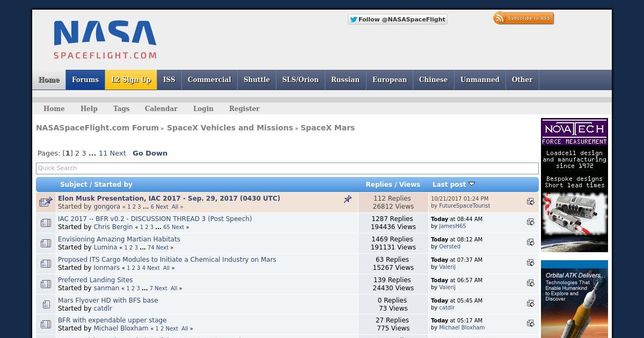Go to last post of Envisioning Amazing Martian Habitats
644x338 pixels.
tap(530, 243)
